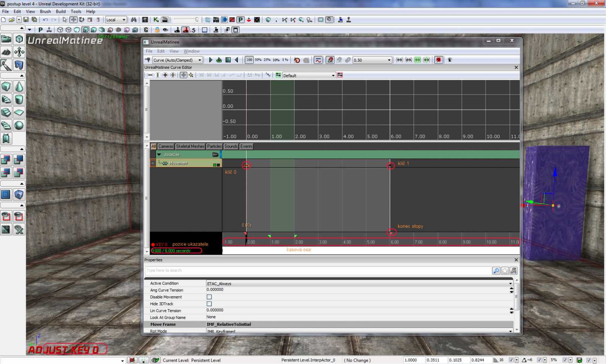Viewport: 606px width, 364px height.
Task: Click the Properties search text field
Action: pyautogui.click(x=318, y=271)
